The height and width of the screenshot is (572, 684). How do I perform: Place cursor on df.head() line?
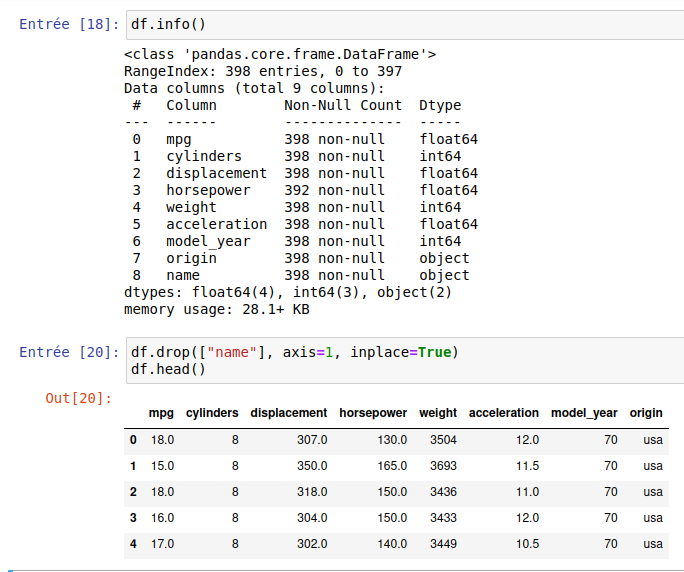[x=168, y=369]
